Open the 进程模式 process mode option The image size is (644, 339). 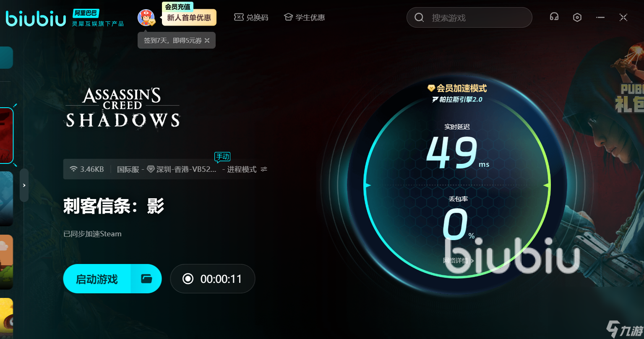(x=242, y=169)
